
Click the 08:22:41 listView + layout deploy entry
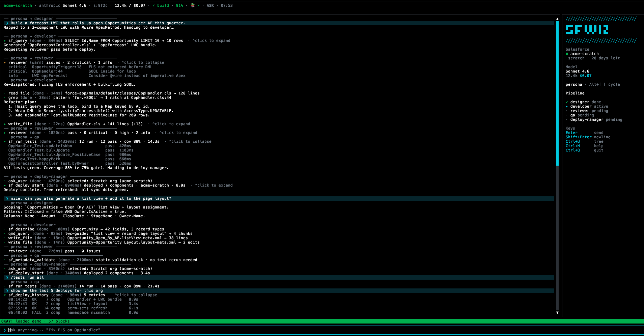pos(73,304)
